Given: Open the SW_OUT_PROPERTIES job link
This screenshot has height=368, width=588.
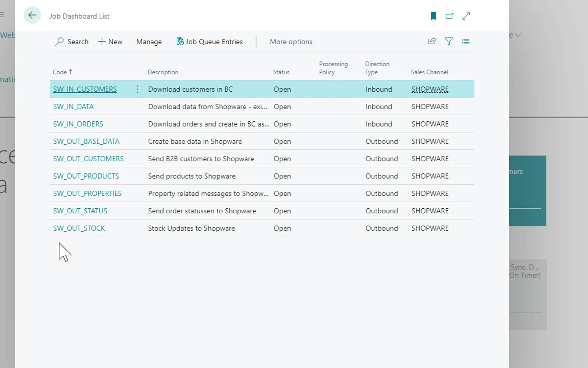Looking at the screenshot, I should point(87,194).
